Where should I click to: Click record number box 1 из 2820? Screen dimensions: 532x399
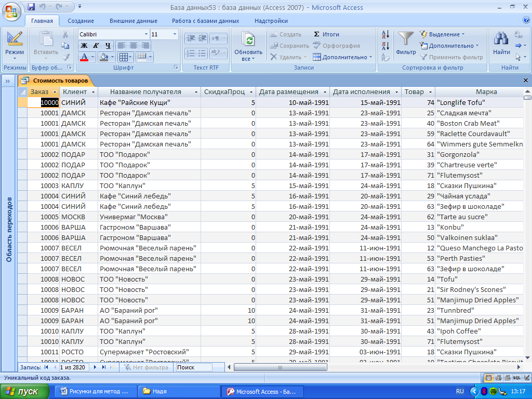point(74,367)
